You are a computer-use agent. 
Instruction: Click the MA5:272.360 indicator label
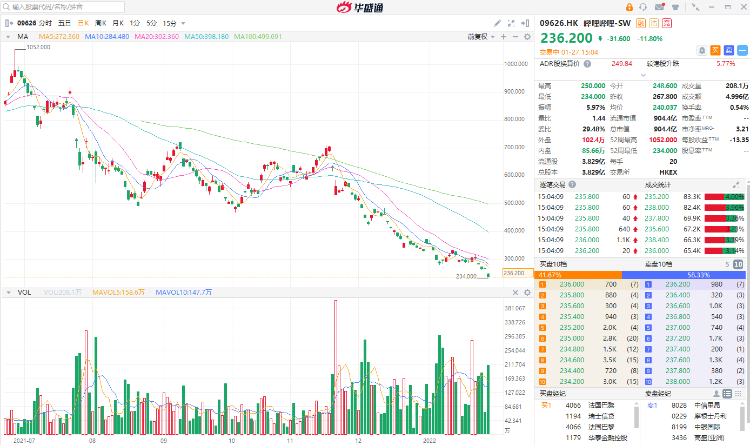point(59,36)
